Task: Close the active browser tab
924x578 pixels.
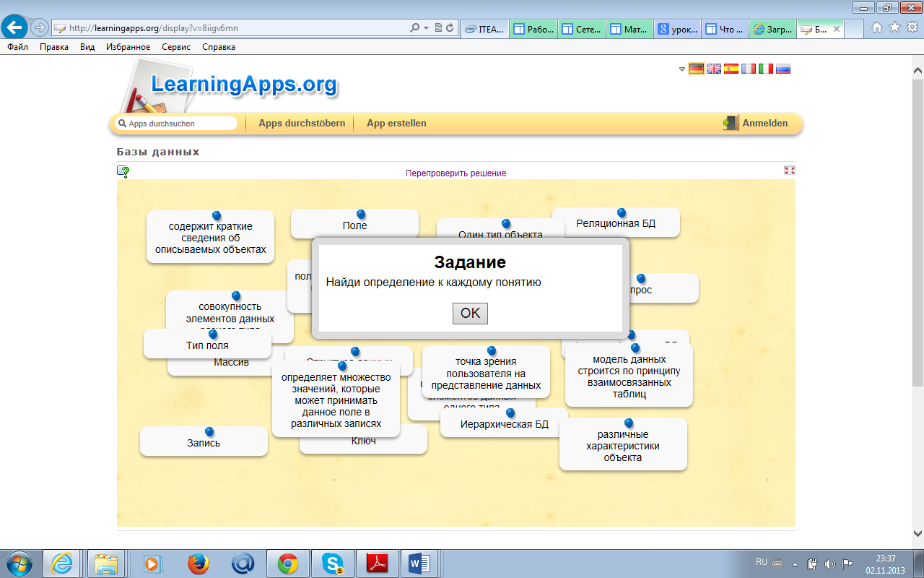Action: pos(837,29)
